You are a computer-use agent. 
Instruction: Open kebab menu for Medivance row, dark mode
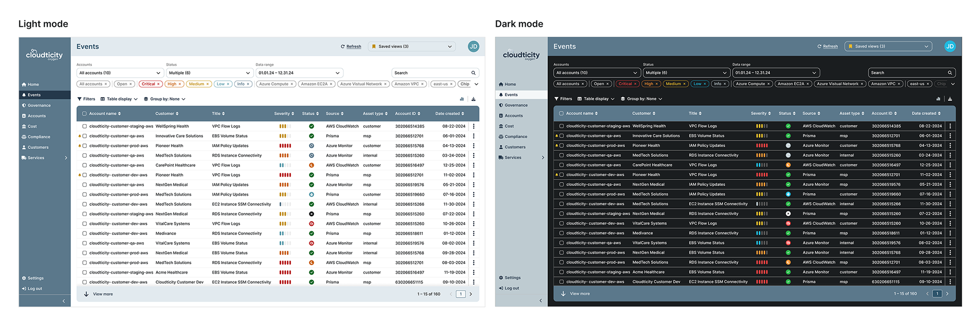click(950, 233)
